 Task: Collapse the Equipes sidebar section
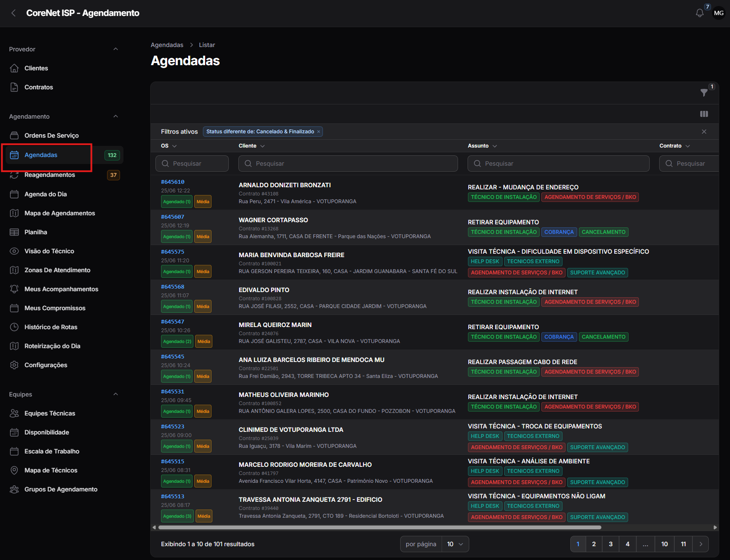point(116,394)
